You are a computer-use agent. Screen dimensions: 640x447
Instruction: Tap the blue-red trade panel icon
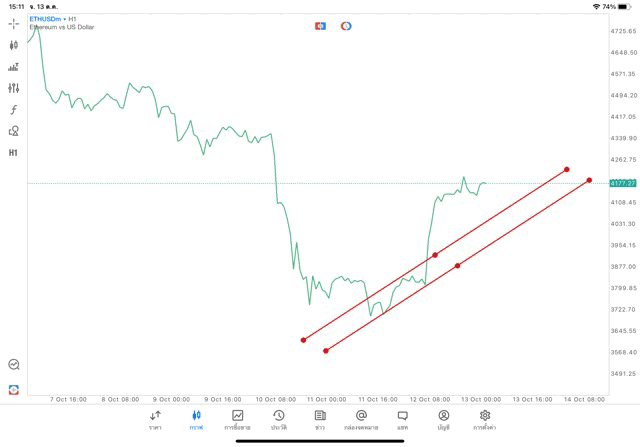point(320,26)
